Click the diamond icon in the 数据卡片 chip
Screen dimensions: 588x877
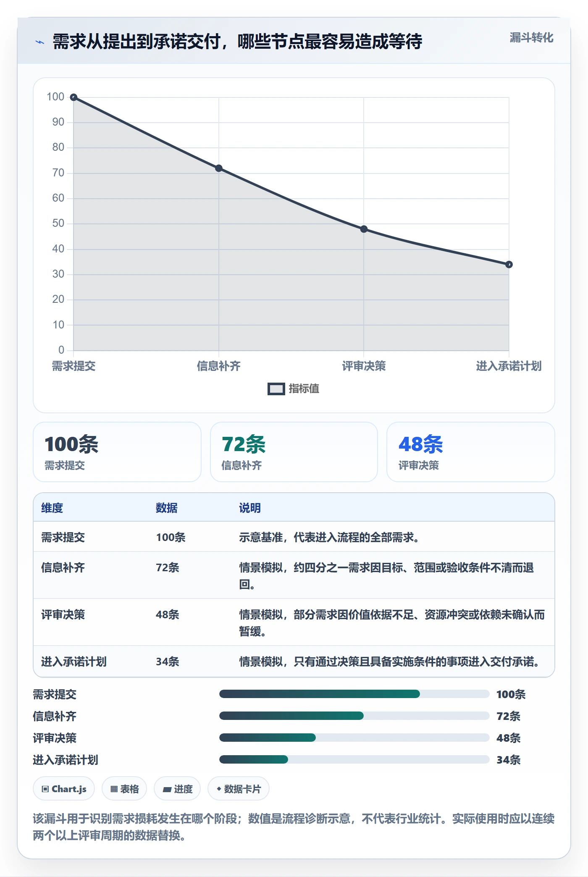(x=219, y=789)
